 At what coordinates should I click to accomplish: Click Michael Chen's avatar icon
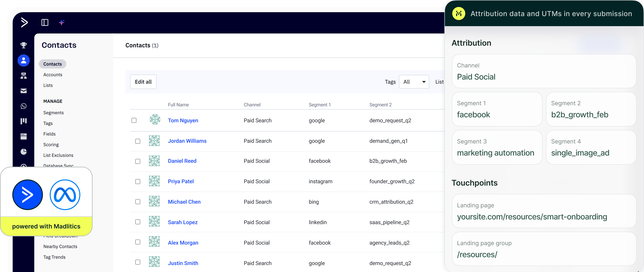[x=154, y=201]
